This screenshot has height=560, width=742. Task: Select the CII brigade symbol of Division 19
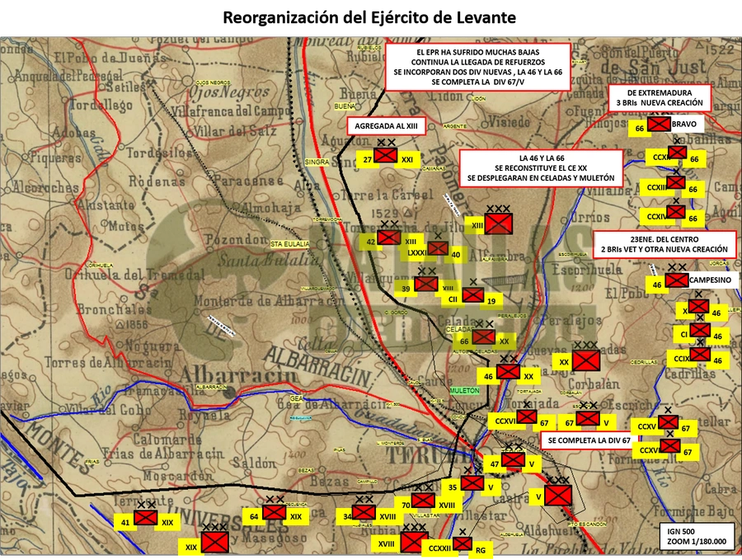coord(472,295)
